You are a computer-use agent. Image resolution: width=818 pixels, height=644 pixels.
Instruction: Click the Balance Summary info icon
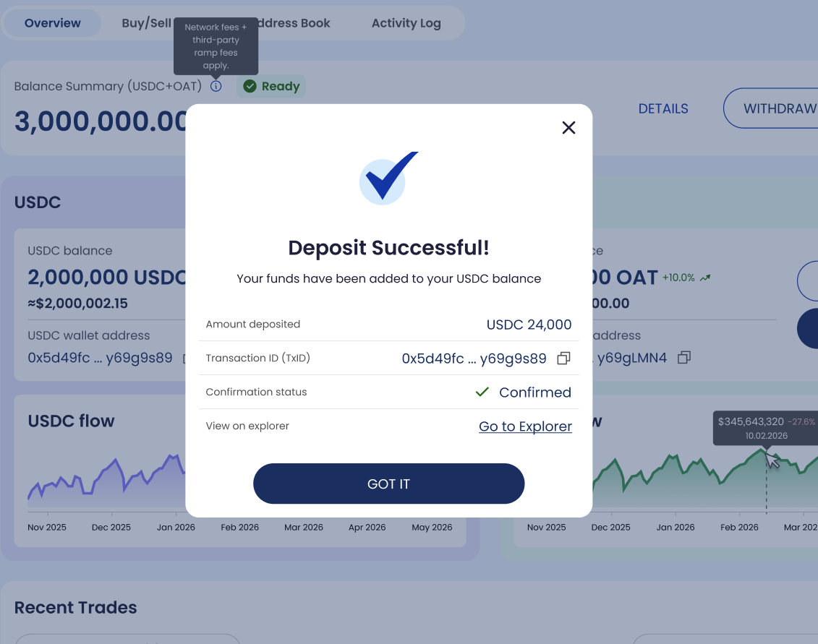(216, 86)
